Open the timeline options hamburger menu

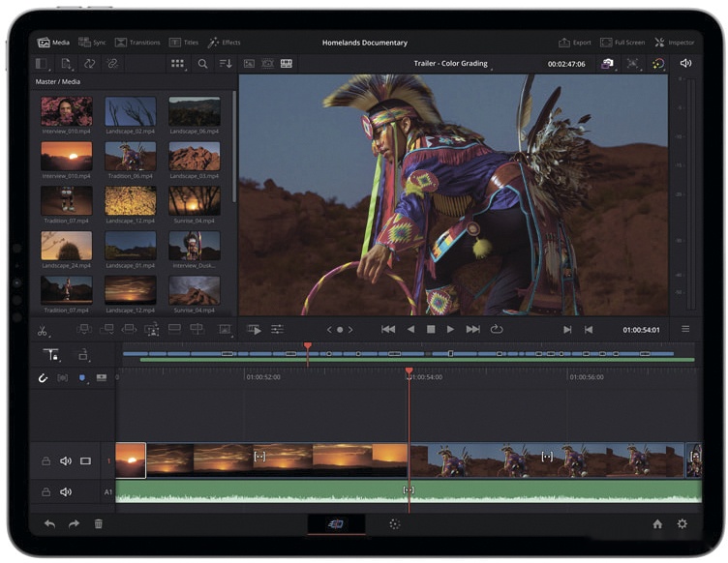[685, 329]
